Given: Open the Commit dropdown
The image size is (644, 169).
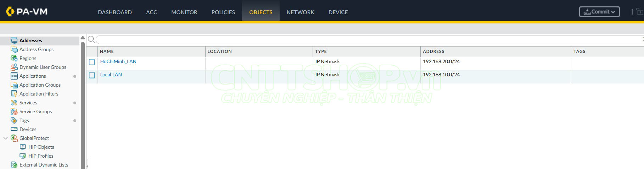Looking at the screenshot, I should point(599,12).
